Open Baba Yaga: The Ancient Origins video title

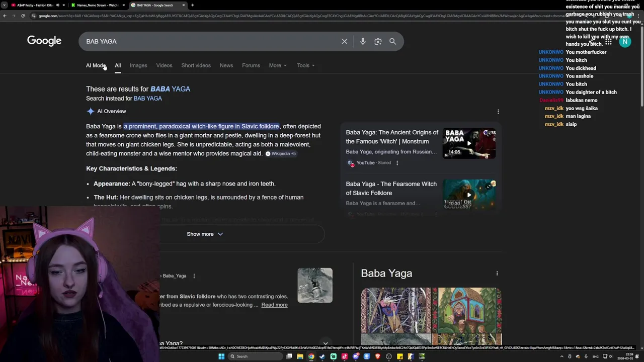[x=392, y=137]
